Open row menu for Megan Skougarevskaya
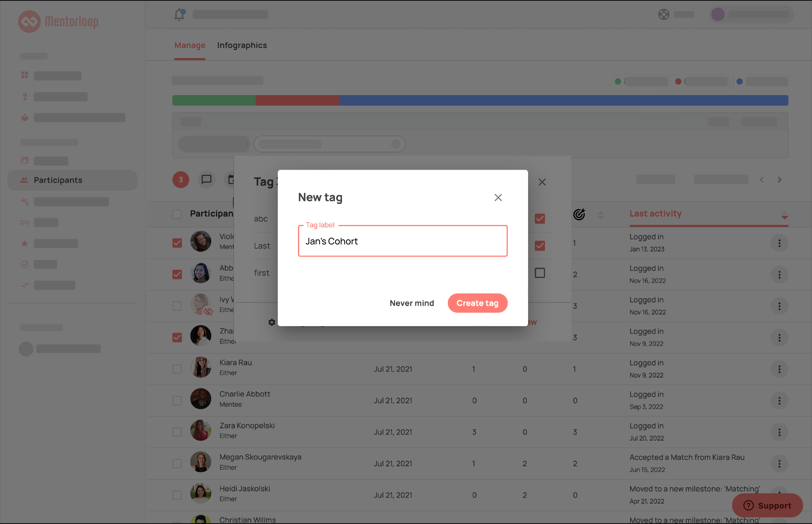 point(779,463)
